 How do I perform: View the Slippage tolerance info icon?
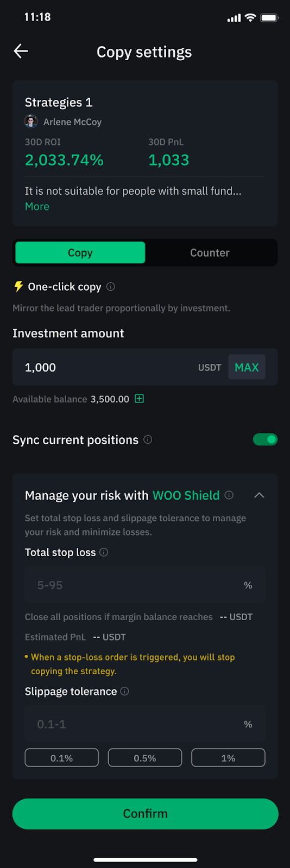coord(124,691)
